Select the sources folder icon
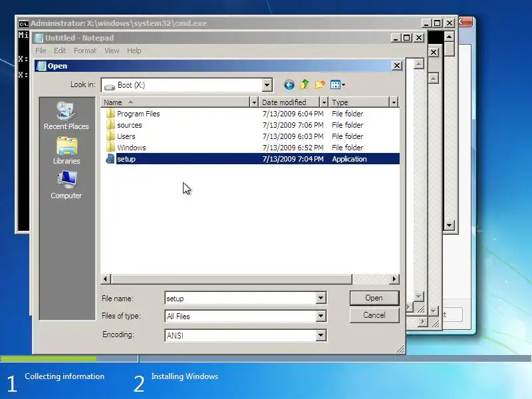Screen dimensions: 532x399 (110, 125)
